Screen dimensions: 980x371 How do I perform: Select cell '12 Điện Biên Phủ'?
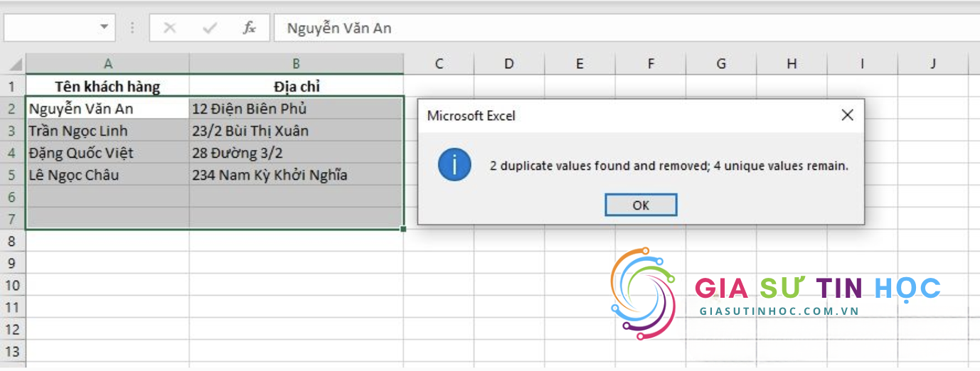tap(297, 109)
